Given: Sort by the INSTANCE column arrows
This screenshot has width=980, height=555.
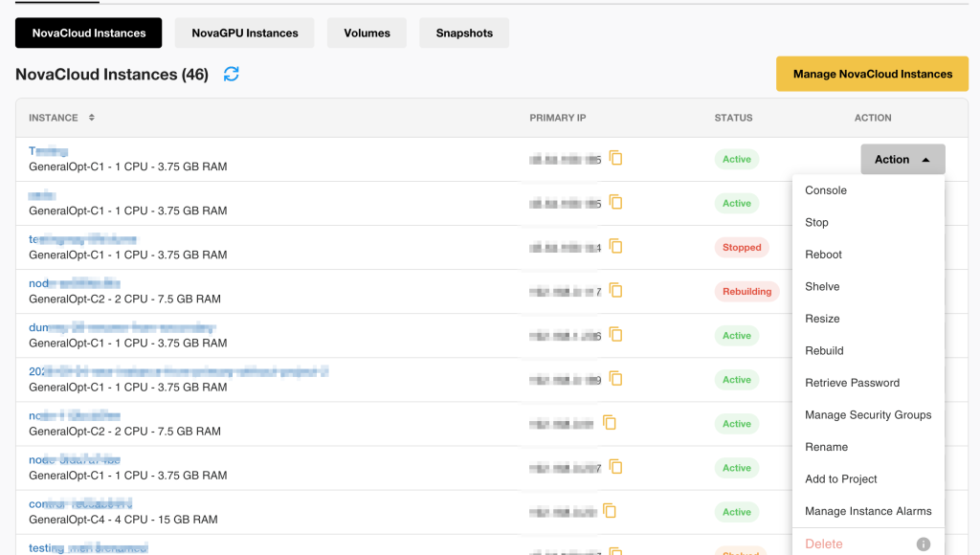Looking at the screenshot, I should tap(91, 118).
